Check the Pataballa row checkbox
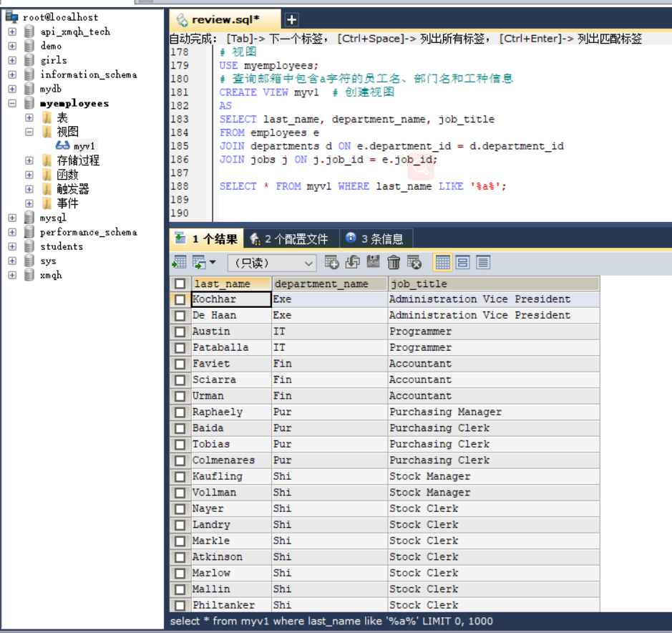The height and width of the screenshot is (633, 672). pyautogui.click(x=180, y=348)
